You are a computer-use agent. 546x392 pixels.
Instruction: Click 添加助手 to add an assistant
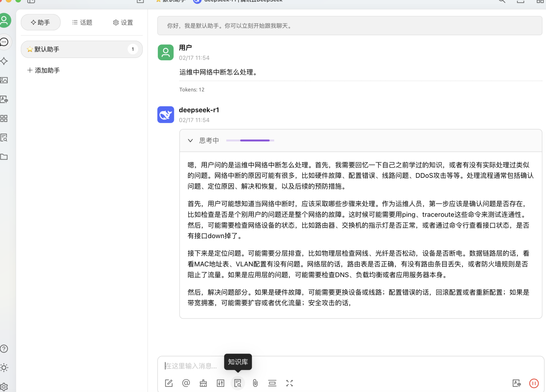point(43,70)
